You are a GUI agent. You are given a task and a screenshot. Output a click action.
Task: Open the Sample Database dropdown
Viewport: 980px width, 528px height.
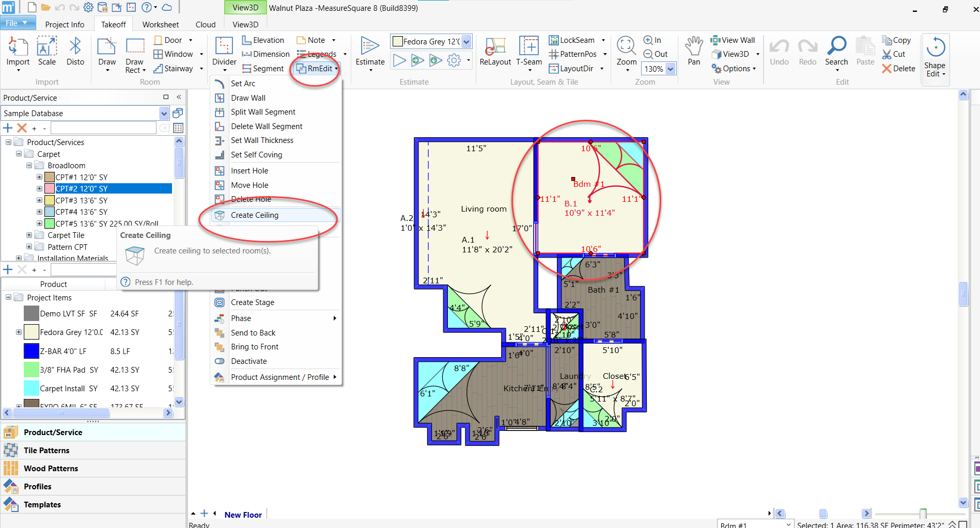(x=164, y=113)
